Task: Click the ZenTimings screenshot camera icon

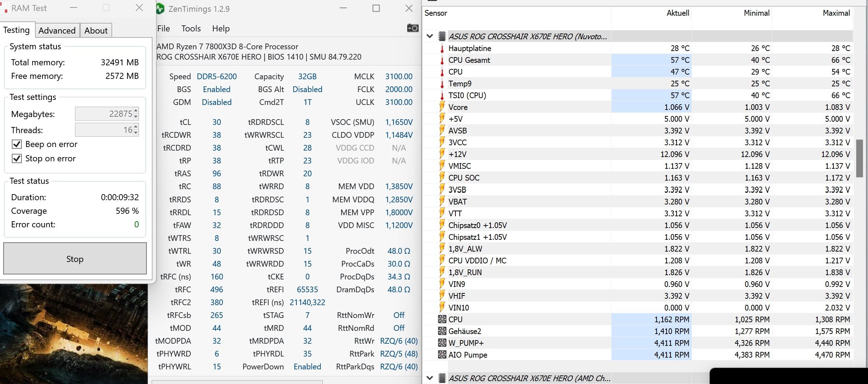Action: 413,28
